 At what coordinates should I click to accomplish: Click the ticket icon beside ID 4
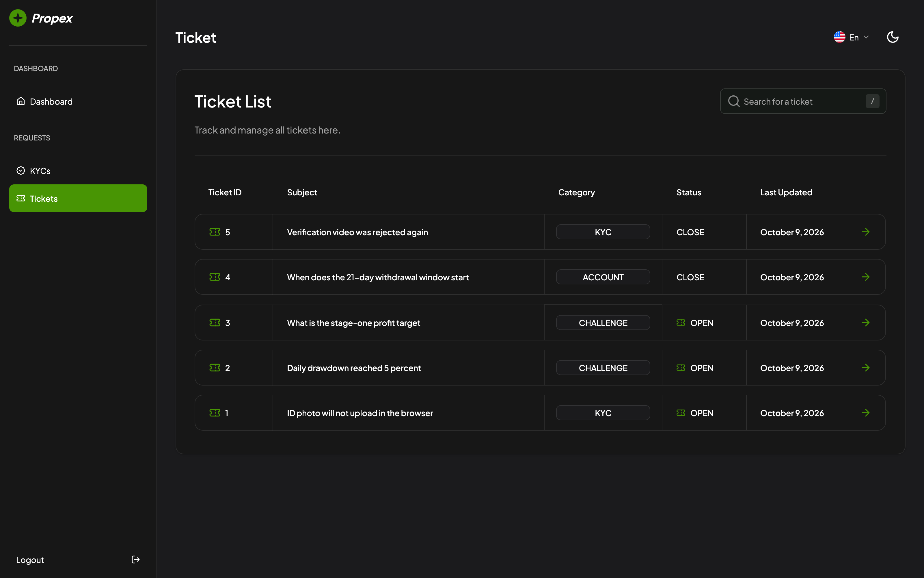coord(215,277)
